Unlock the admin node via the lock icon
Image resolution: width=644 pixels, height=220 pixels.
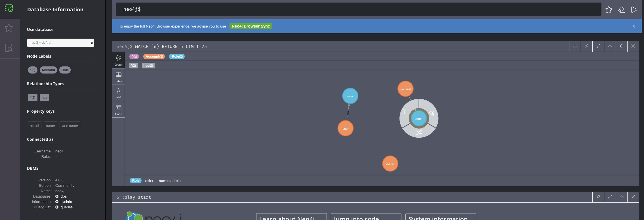pyautogui.click(x=406, y=112)
